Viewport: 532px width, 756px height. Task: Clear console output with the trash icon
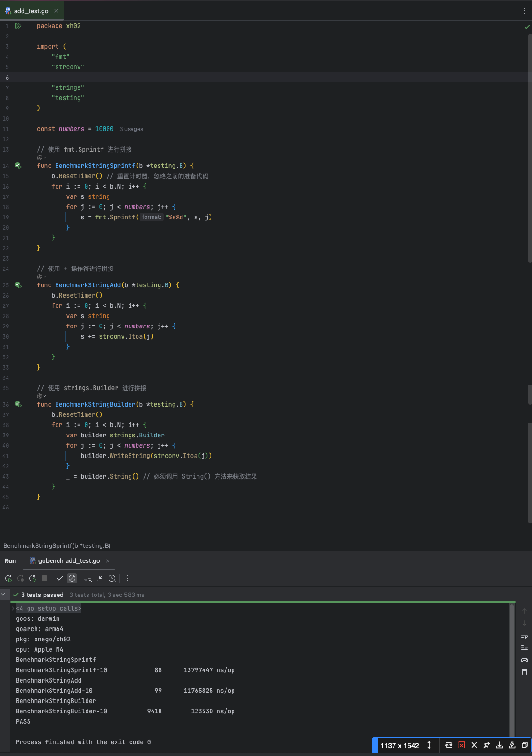[x=525, y=672]
